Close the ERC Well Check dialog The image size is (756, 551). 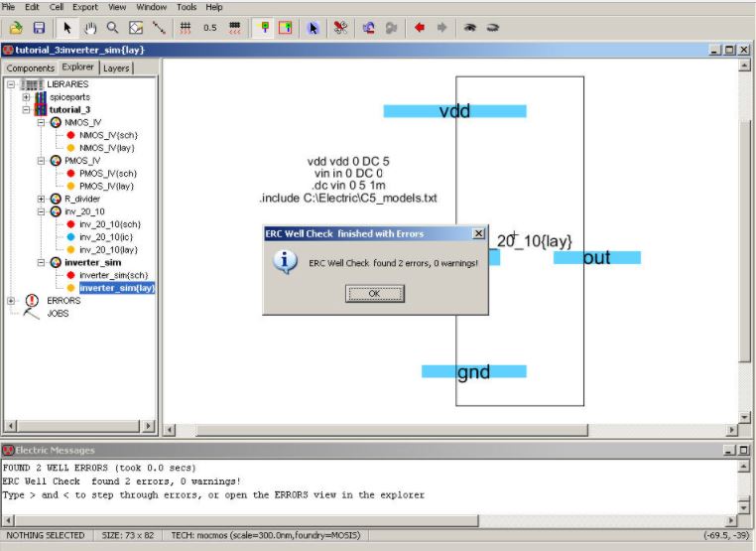click(x=478, y=233)
